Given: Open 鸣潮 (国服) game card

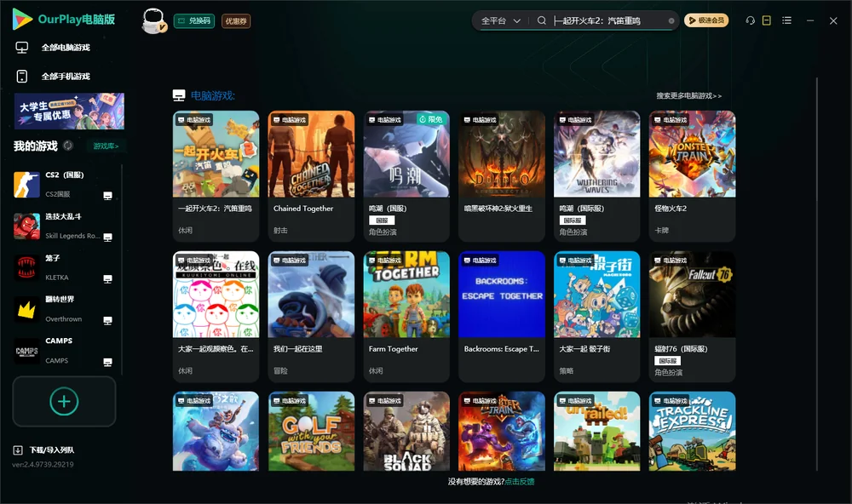Looking at the screenshot, I should [x=406, y=176].
